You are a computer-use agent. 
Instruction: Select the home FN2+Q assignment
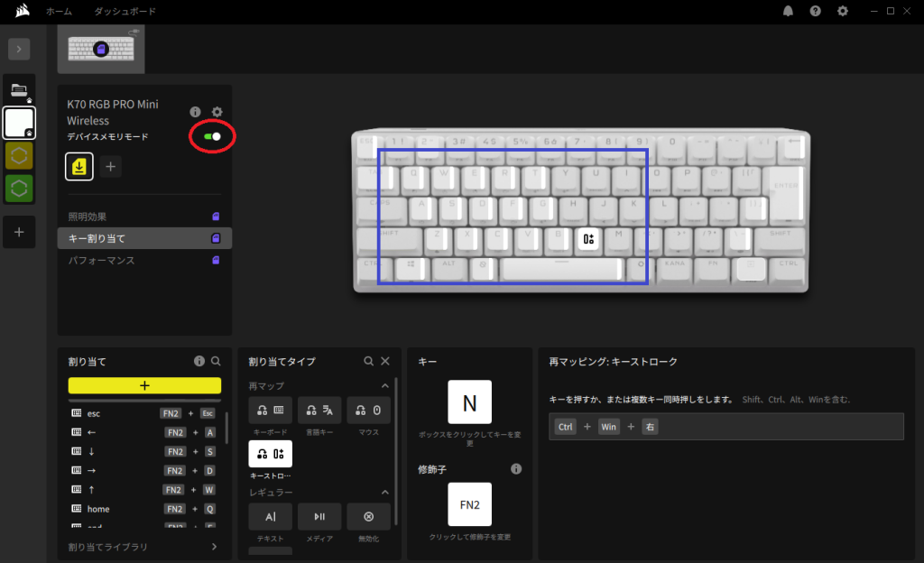pos(143,509)
